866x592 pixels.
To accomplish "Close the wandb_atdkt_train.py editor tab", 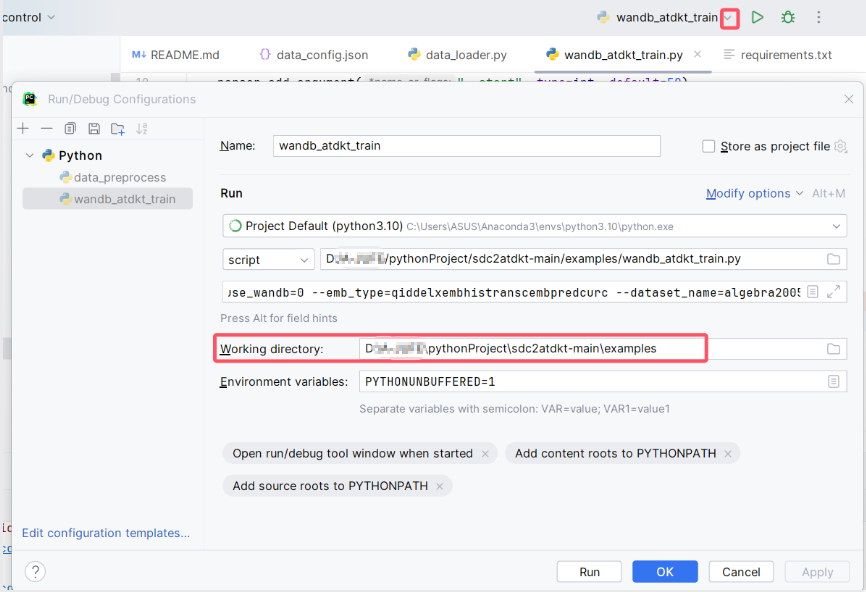I will pyautogui.click(x=698, y=54).
